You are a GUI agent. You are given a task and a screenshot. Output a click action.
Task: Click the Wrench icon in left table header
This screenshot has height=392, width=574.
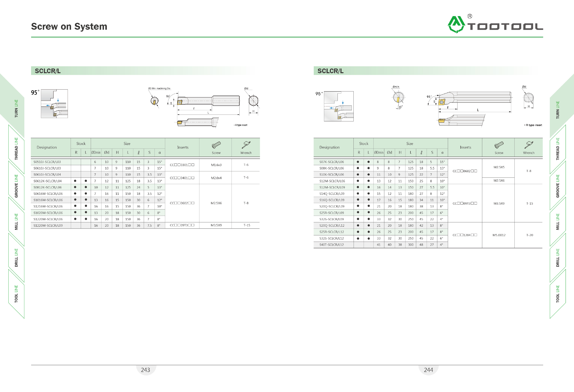click(246, 144)
